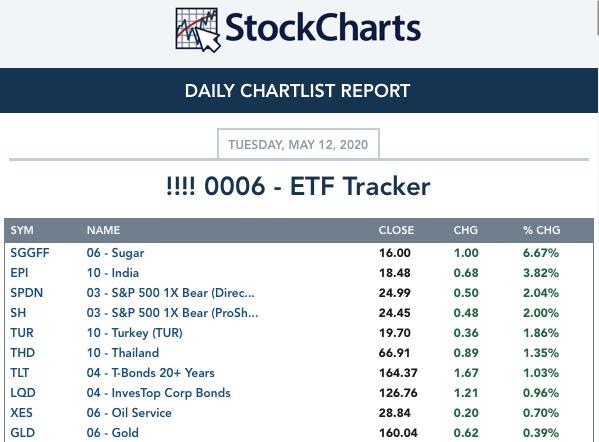Screen dimensions: 599x442
Task: Open the SH symbol link
Action: point(18,312)
